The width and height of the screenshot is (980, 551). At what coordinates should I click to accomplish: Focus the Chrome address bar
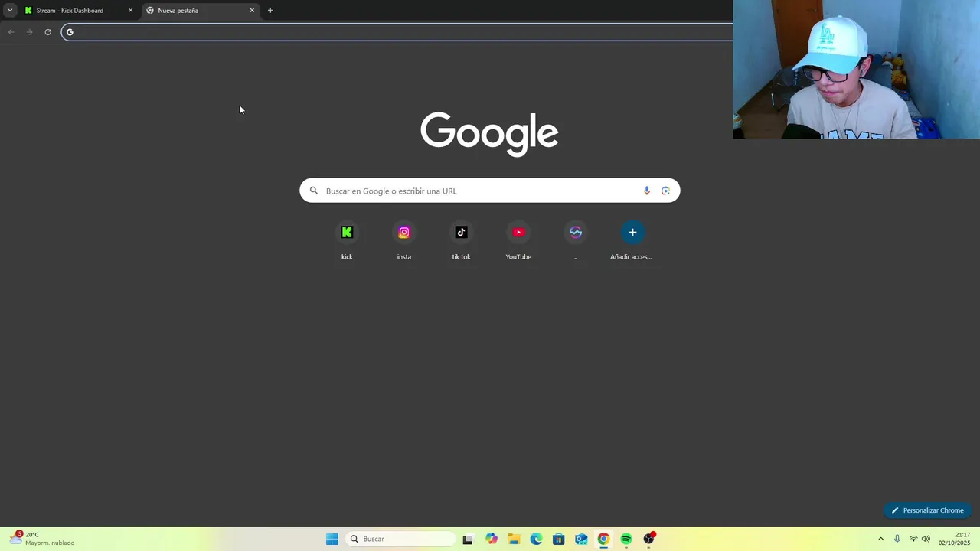pos(398,32)
